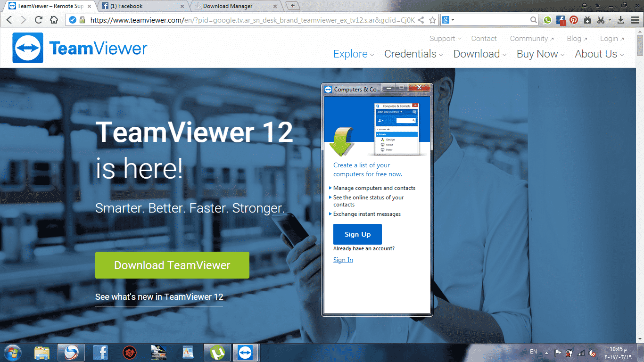Click the shirt skin icon in title bar

(x=597, y=5)
